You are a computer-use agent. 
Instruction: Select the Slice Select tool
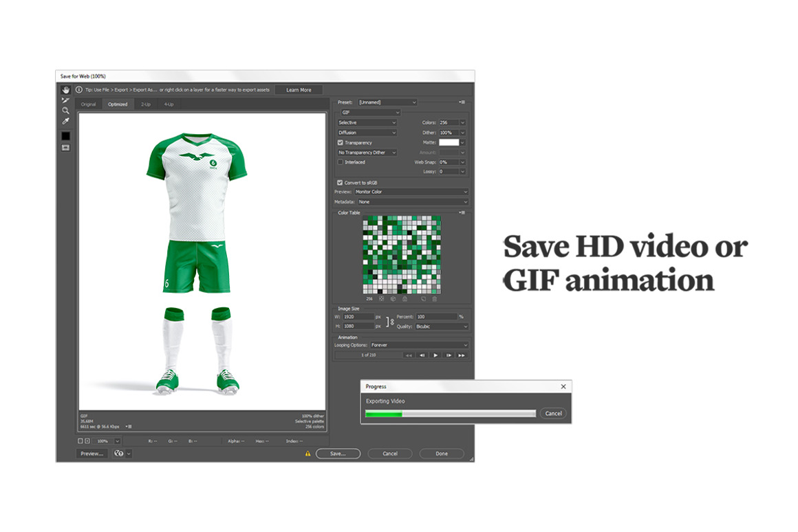pos(66,100)
